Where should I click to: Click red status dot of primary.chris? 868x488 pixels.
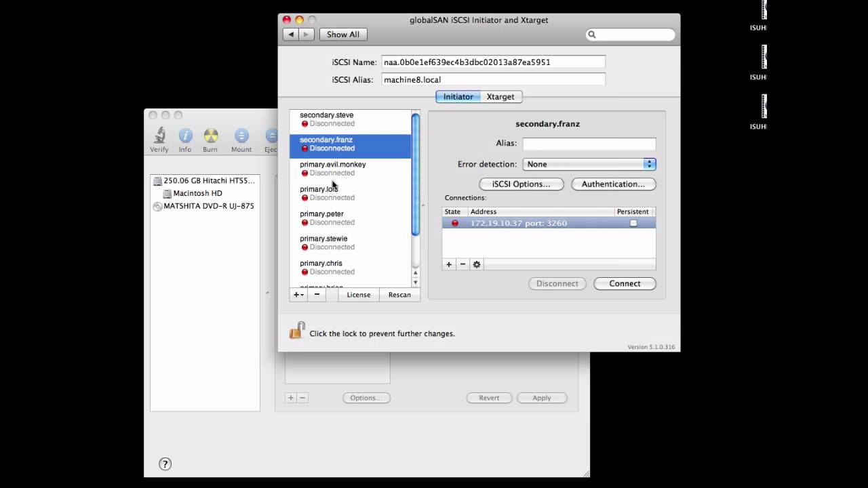pyautogui.click(x=304, y=272)
